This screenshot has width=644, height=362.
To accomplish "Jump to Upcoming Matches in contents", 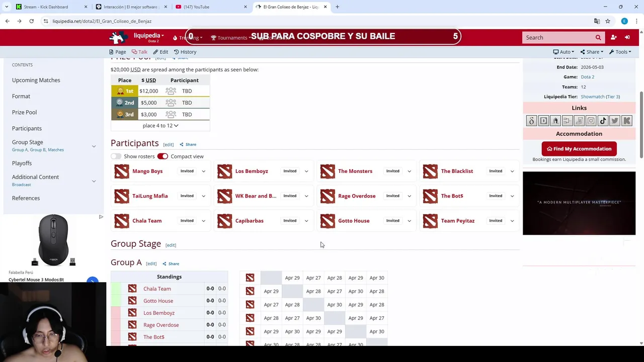I will tap(36, 80).
